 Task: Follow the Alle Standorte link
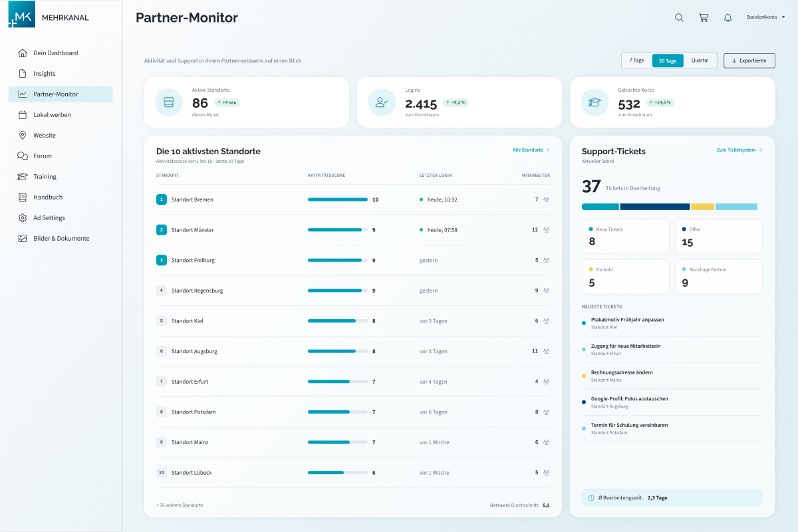click(531, 150)
